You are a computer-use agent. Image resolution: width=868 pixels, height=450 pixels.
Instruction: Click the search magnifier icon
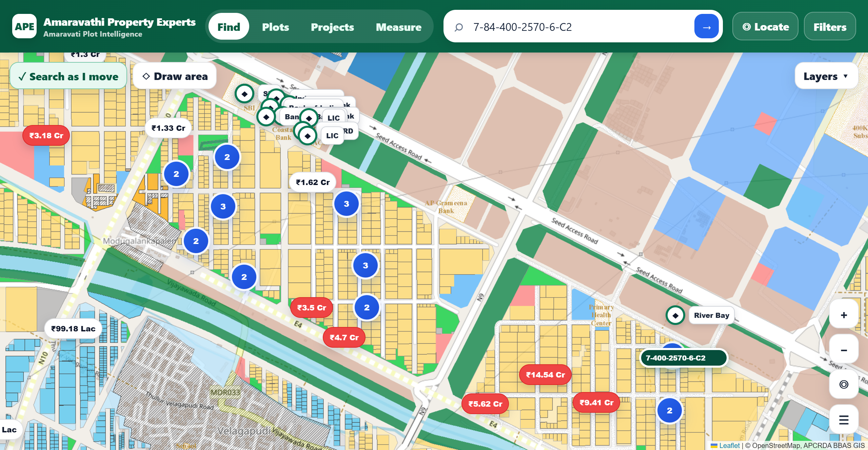(x=458, y=27)
